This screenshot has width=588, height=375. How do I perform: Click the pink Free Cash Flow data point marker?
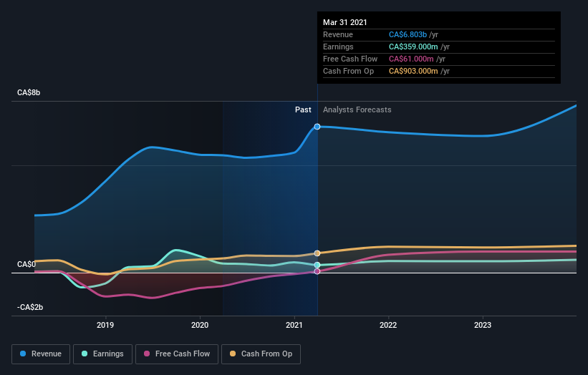pos(317,271)
